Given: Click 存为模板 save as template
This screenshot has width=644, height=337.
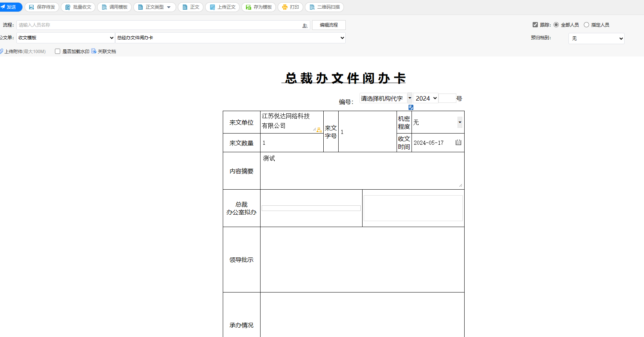Looking at the screenshot, I should click(259, 7).
